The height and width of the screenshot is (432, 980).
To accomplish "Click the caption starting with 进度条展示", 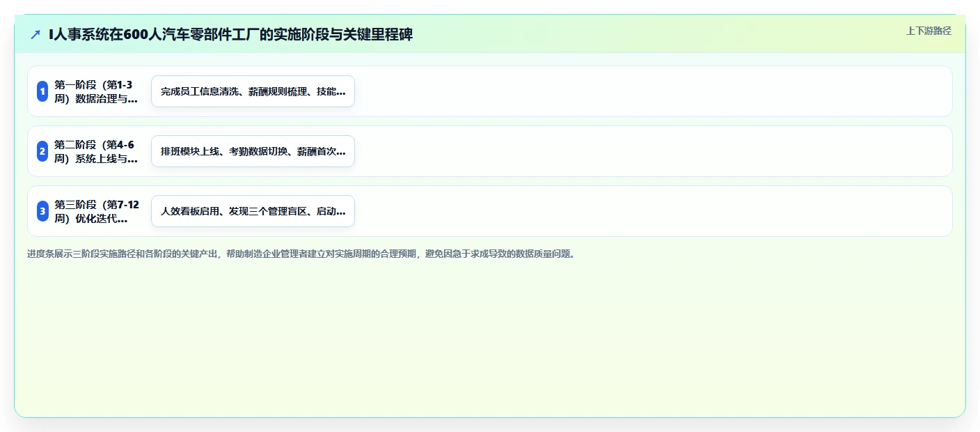I will (302, 254).
